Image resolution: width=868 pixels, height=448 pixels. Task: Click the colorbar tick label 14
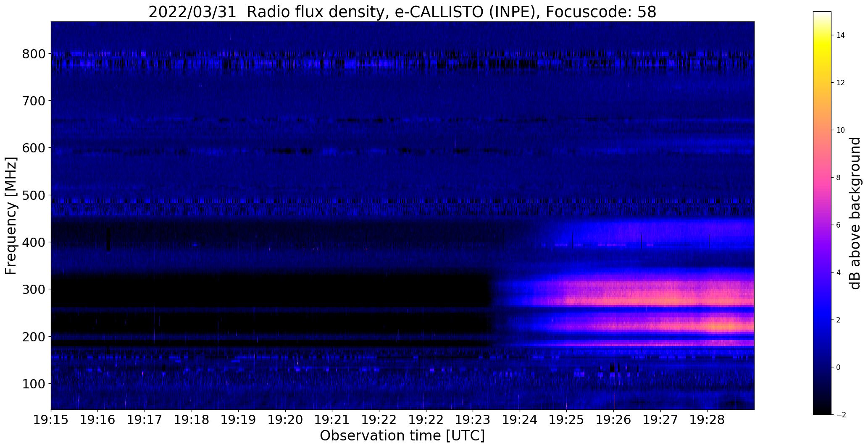coord(841,35)
